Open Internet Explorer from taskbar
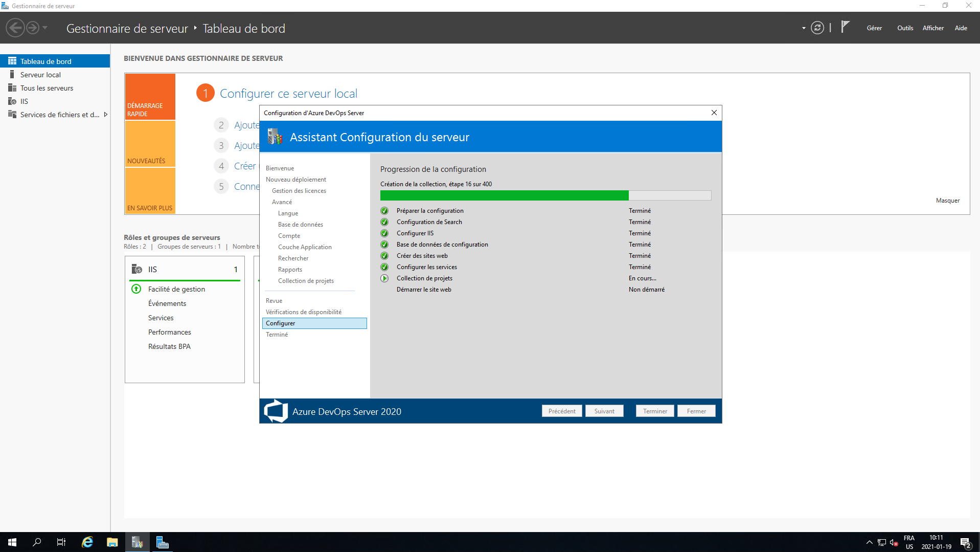The image size is (980, 552). [x=87, y=542]
